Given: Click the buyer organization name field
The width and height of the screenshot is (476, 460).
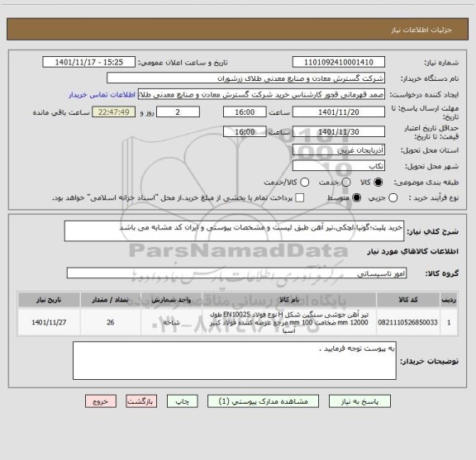Looking at the screenshot, I should point(246,78).
